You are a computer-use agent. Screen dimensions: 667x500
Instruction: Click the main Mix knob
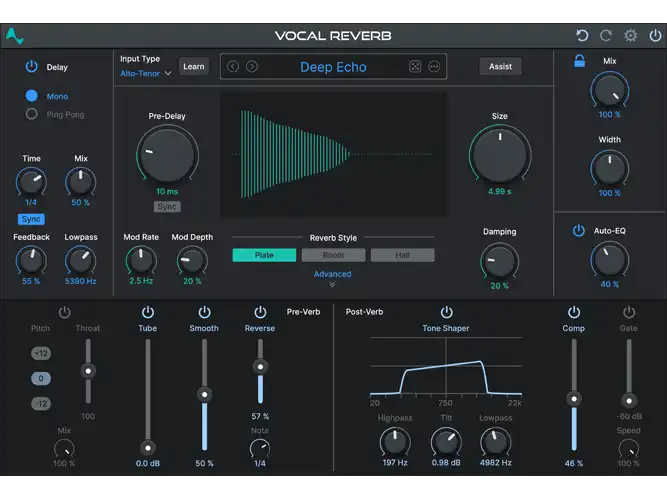coord(609,91)
